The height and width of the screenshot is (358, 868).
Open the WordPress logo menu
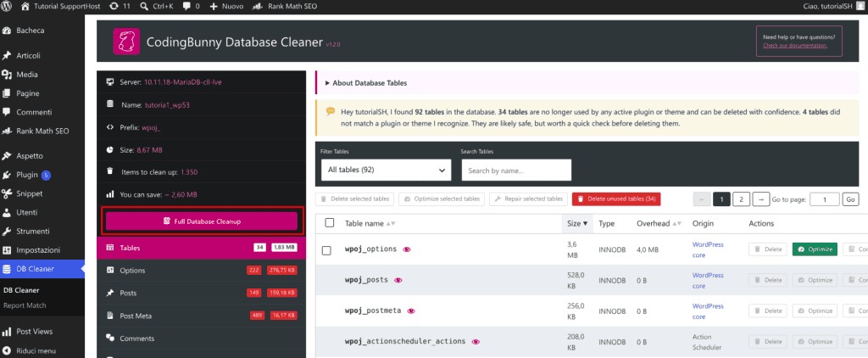click(8, 7)
